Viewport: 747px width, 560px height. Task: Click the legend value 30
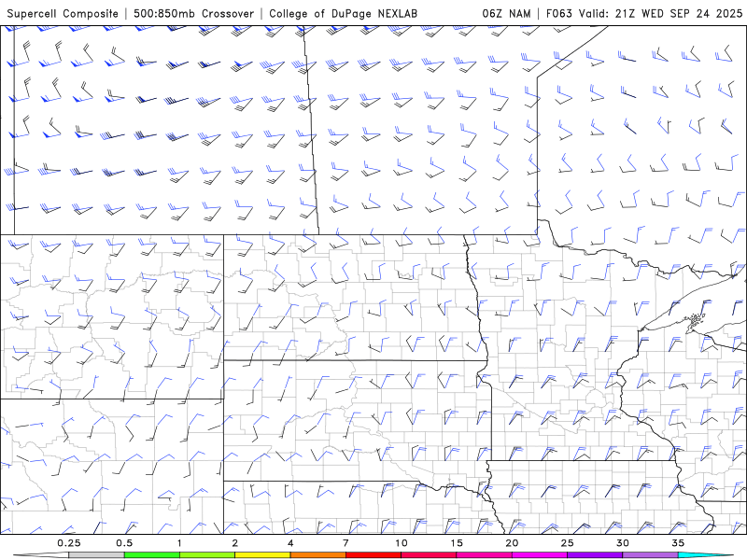click(622, 543)
